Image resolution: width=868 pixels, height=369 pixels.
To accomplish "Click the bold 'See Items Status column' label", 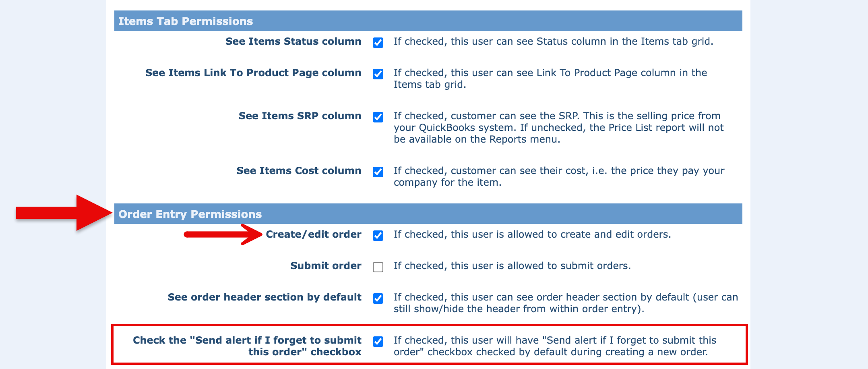I will pyautogui.click(x=293, y=41).
